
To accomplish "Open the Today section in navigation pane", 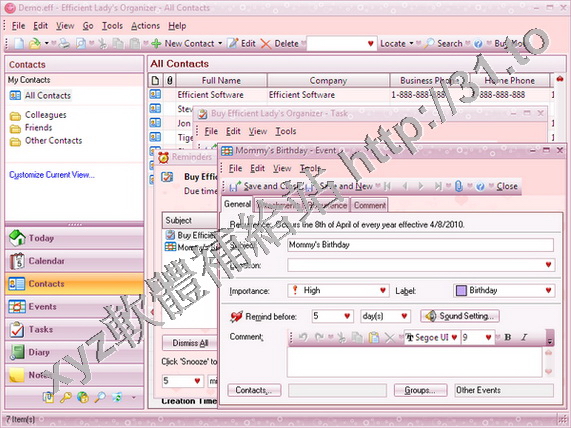I will (x=74, y=238).
